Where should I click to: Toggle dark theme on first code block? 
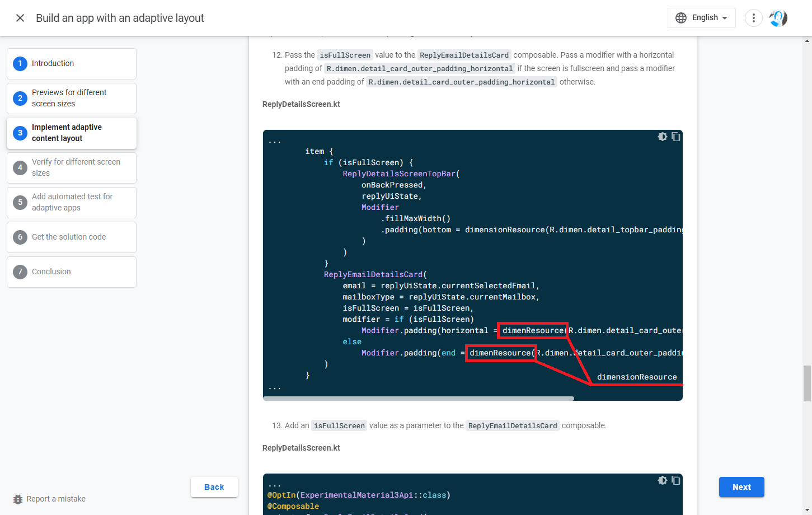(x=663, y=137)
